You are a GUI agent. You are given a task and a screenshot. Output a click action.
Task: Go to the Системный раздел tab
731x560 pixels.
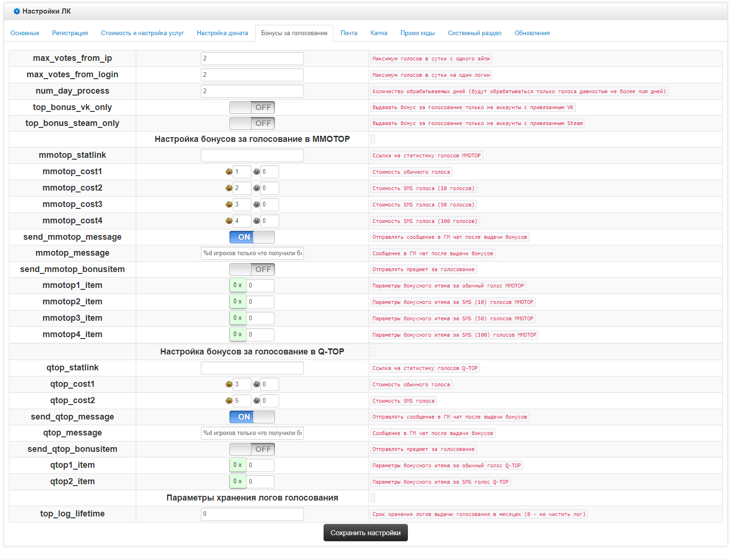coord(475,33)
